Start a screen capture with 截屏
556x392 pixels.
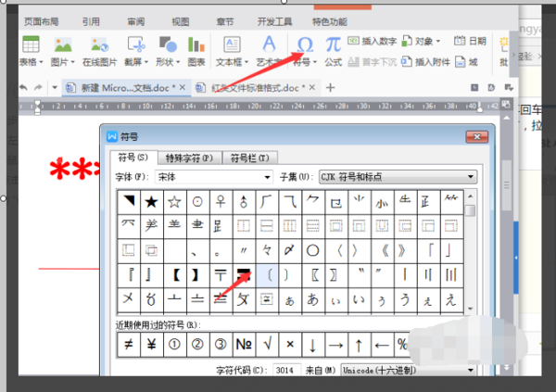point(136,44)
